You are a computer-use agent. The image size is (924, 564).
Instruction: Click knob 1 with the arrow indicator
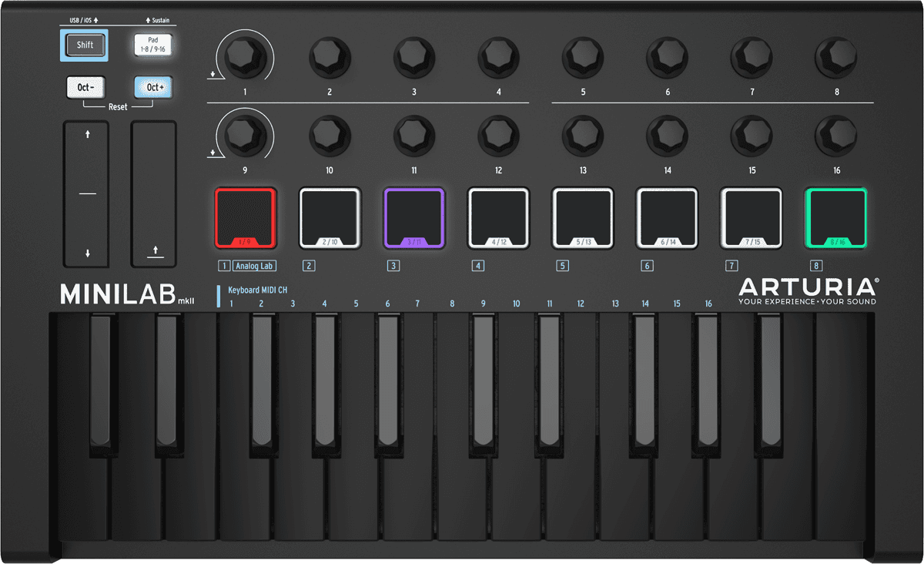click(244, 58)
